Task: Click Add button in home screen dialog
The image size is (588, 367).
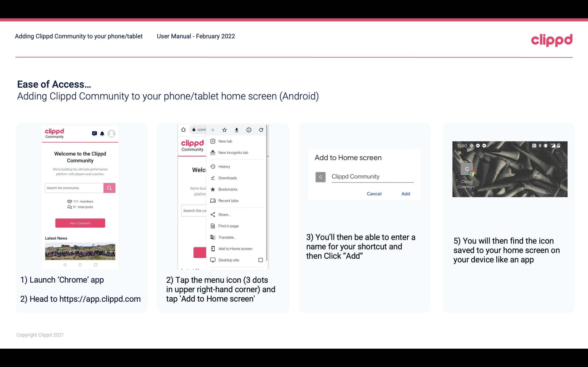Action: (x=405, y=194)
